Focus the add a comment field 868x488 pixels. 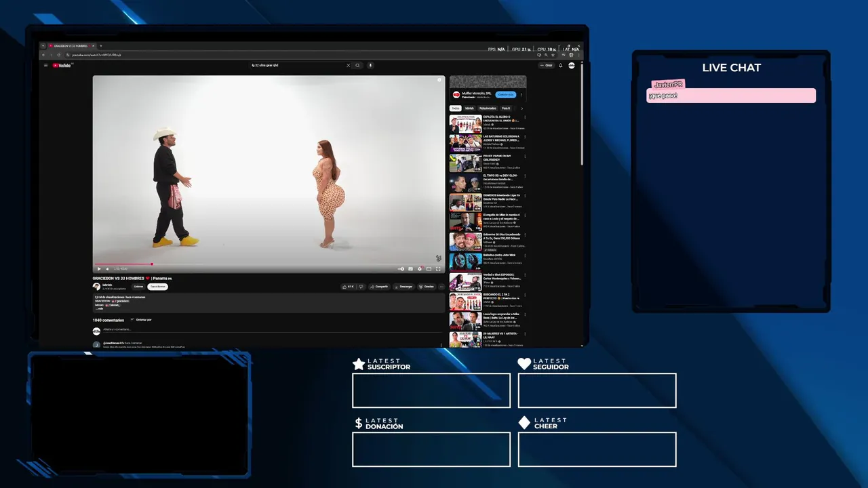pyautogui.click(x=271, y=329)
